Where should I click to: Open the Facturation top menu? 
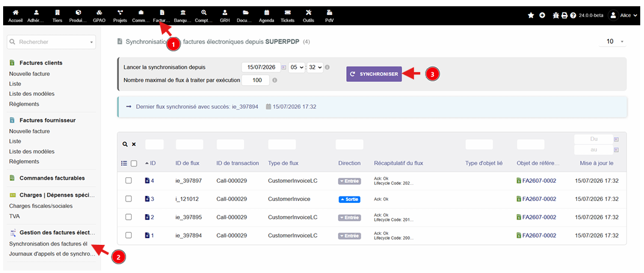tap(161, 16)
